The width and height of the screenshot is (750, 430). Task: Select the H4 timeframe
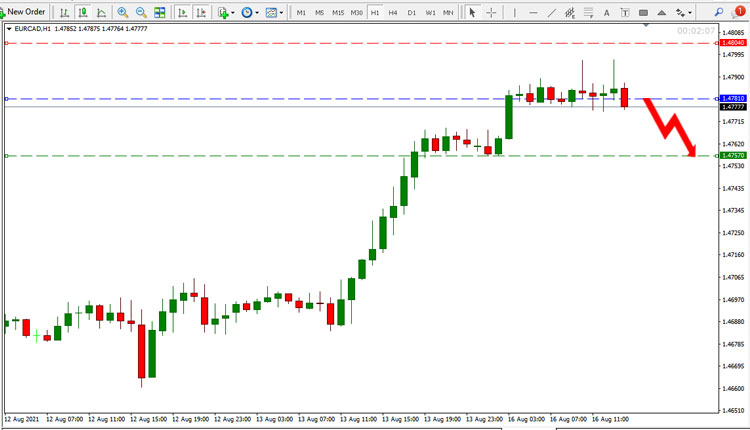393,13
